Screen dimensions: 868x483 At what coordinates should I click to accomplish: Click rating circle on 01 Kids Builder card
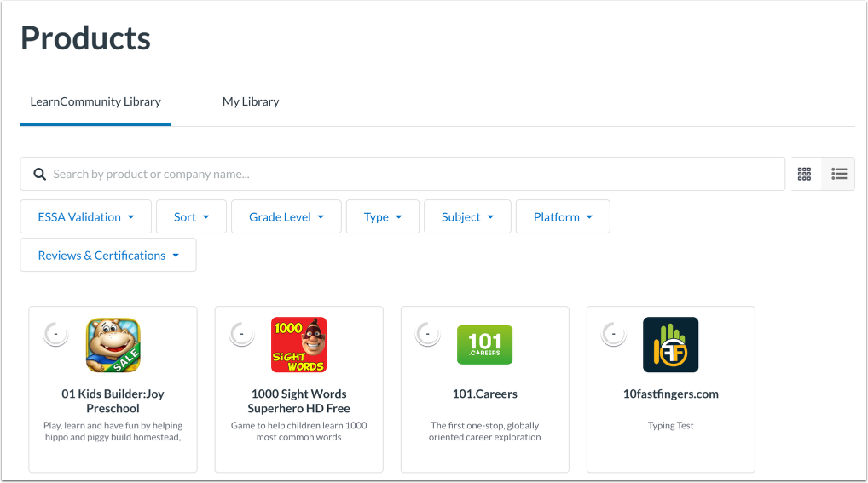[55, 334]
